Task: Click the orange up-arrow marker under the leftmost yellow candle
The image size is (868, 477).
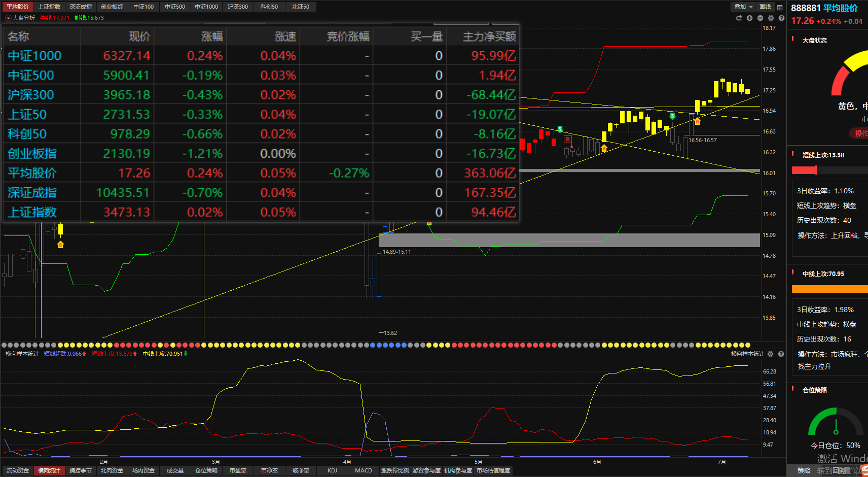Action: 61,245
